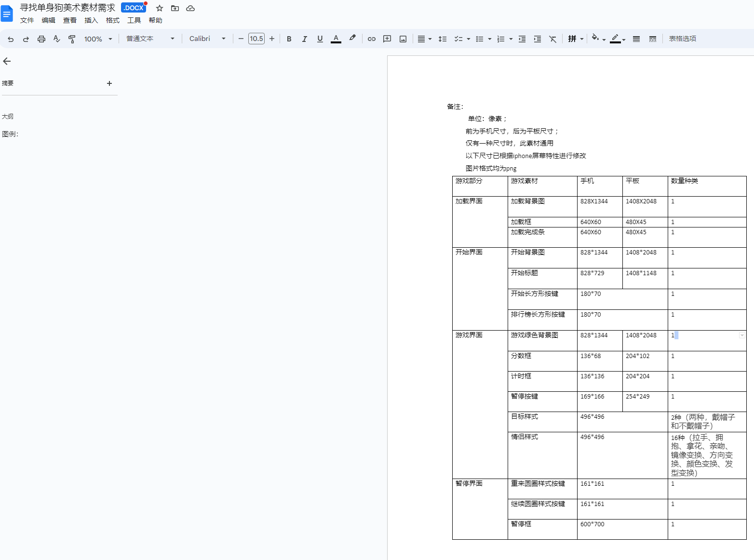Open the 帮助 menu
Screen dimensions: 754x560
coord(156,20)
